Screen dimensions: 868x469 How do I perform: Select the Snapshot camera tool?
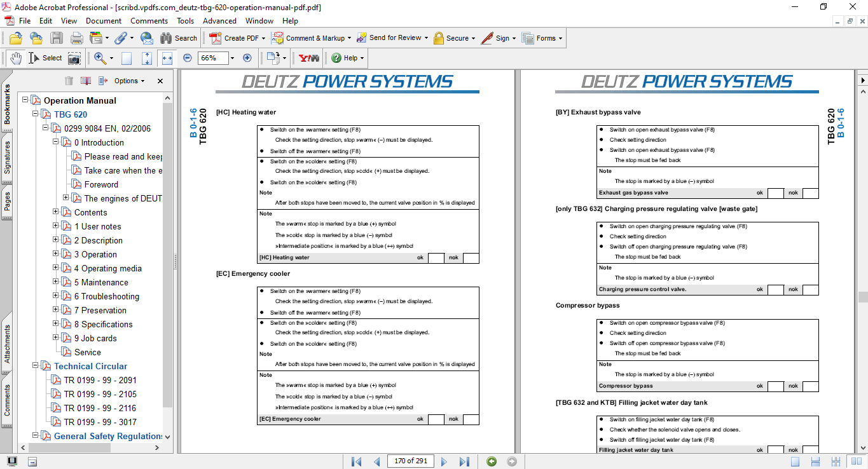74,58
